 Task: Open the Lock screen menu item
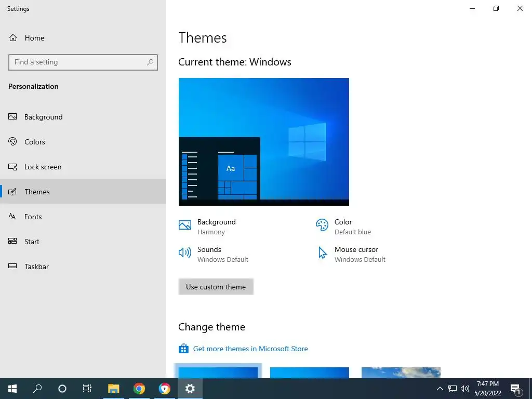coord(83,167)
